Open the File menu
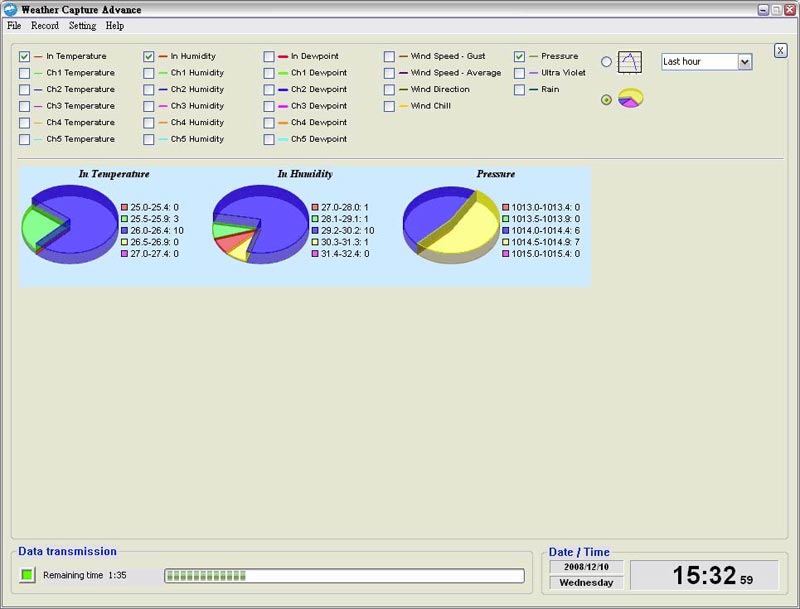The height and width of the screenshot is (609, 800). point(14,26)
